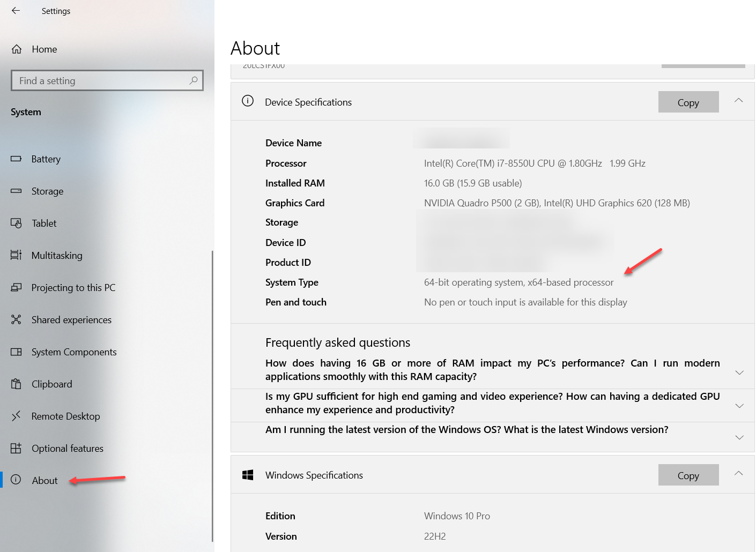Collapse the Device Specifications section
The height and width of the screenshot is (552, 756).
tap(738, 101)
